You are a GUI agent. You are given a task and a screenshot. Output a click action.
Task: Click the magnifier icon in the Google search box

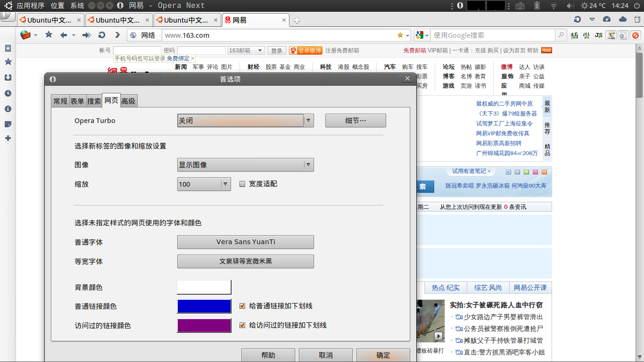click(561, 35)
